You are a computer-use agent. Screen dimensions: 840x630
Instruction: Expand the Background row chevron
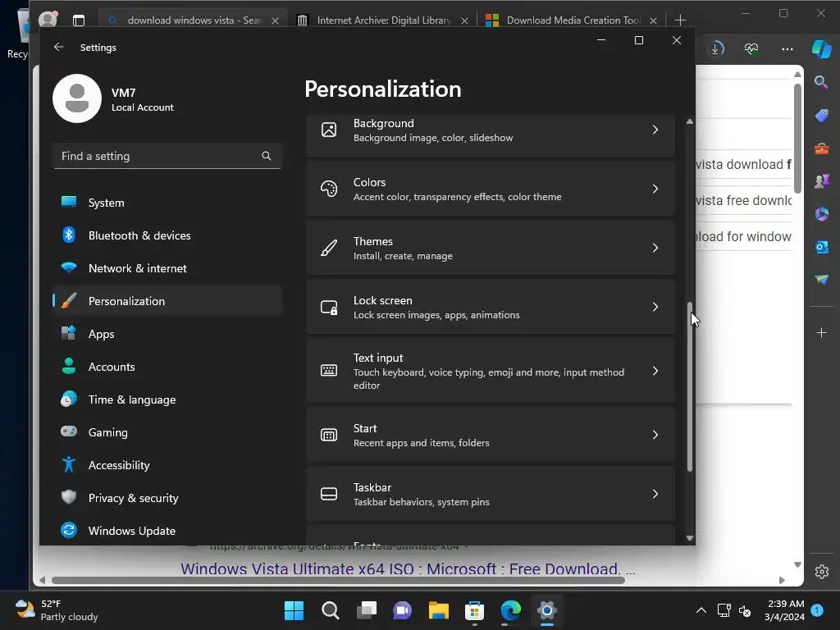pyautogui.click(x=655, y=130)
